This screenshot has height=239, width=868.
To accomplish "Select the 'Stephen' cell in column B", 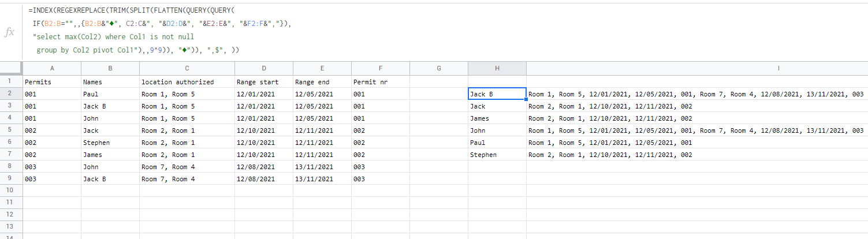I will coord(110,142).
